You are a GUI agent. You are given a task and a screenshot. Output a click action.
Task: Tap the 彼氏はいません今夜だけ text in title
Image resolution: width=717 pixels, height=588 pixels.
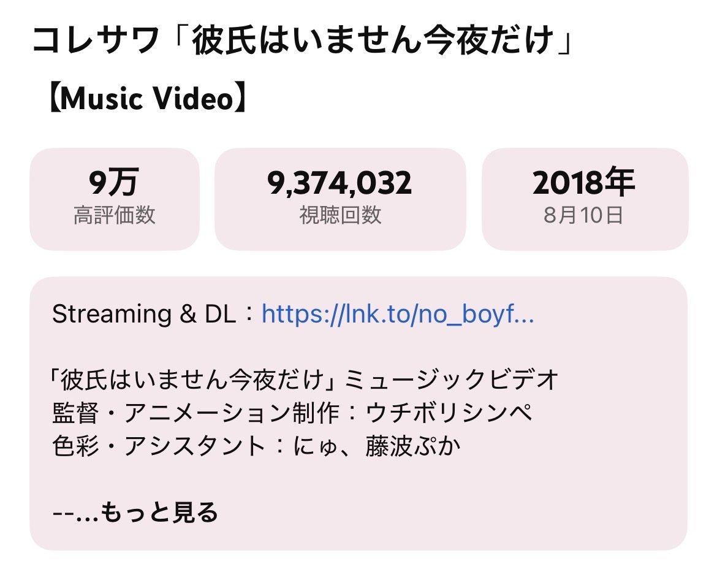point(373,40)
